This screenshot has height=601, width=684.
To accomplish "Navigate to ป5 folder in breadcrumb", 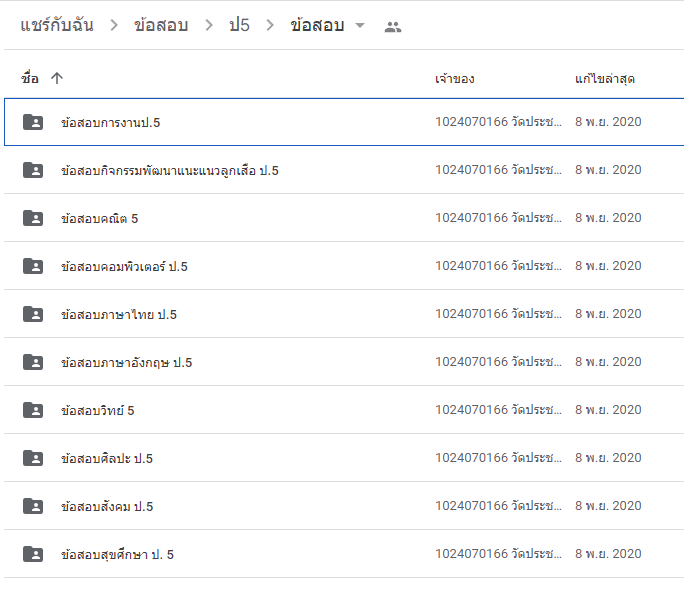I will coord(239,26).
